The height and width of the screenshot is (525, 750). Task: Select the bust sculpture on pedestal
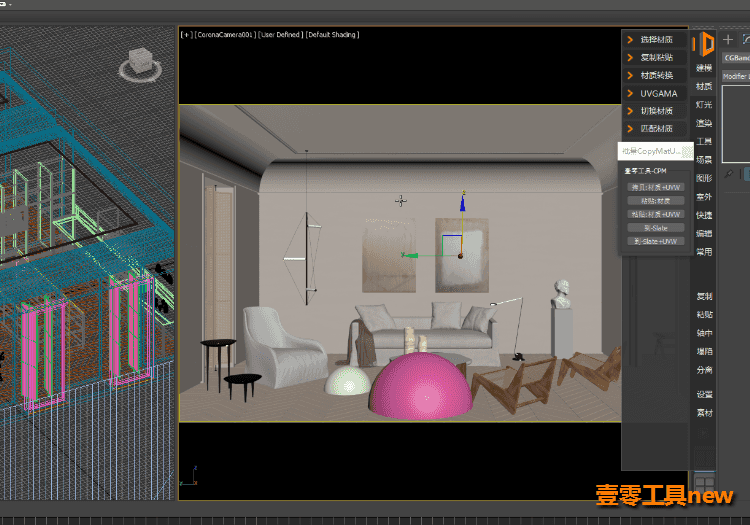(x=562, y=294)
